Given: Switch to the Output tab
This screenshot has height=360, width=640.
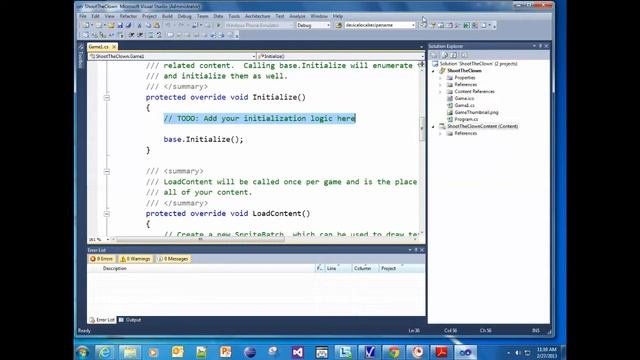Looking at the screenshot, I should coord(130,320).
